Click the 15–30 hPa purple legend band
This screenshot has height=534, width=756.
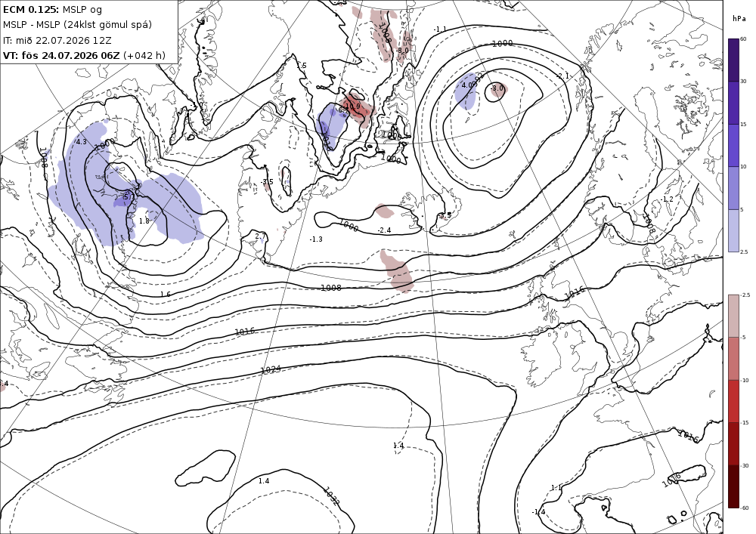tap(733, 103)
